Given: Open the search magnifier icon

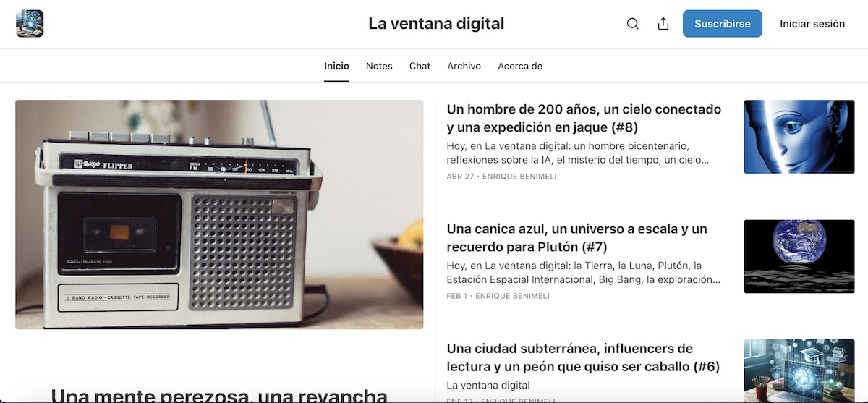Looking at the screenshot, I should click(x=632, y=24).
